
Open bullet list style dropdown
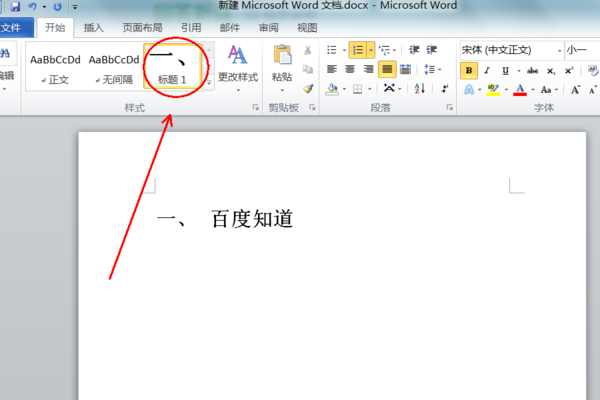click(x=344, y=50)
